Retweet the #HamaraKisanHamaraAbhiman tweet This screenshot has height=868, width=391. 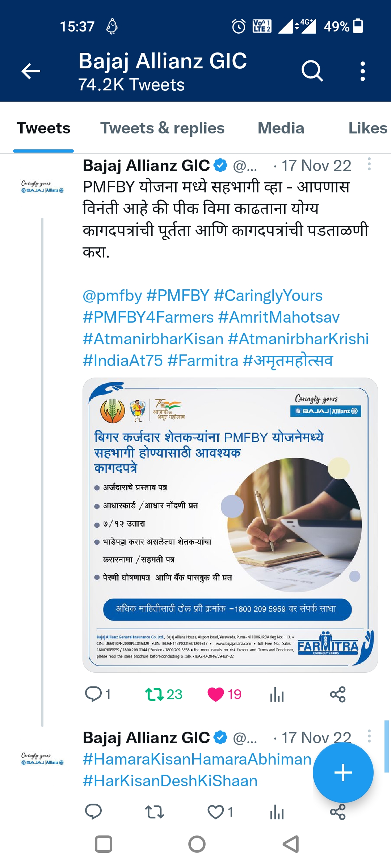point(155,812)
